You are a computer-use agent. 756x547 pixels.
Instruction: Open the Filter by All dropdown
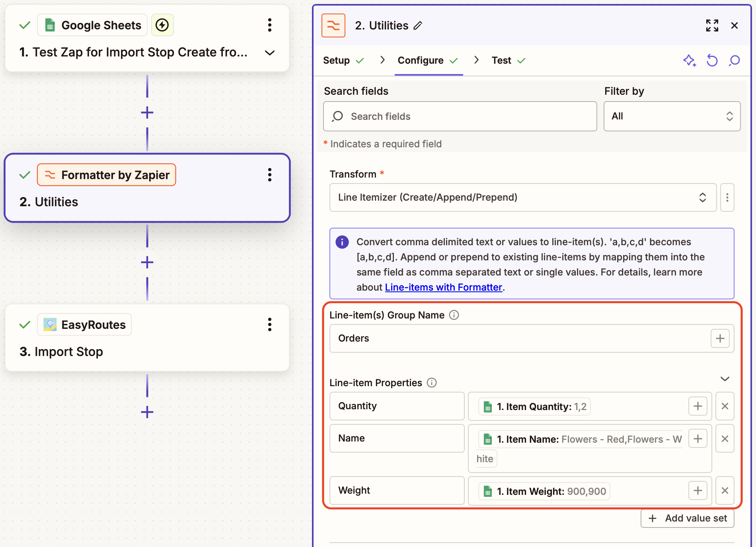(672, 116)
